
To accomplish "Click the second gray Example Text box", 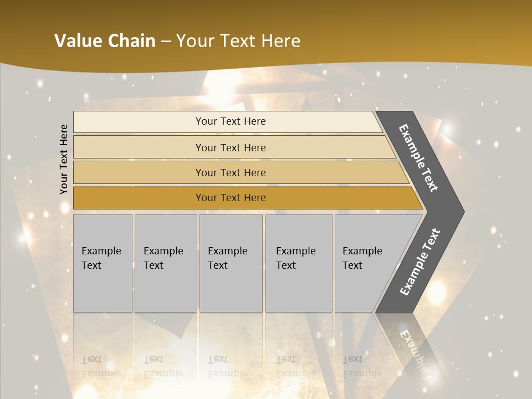I will 166,263.
